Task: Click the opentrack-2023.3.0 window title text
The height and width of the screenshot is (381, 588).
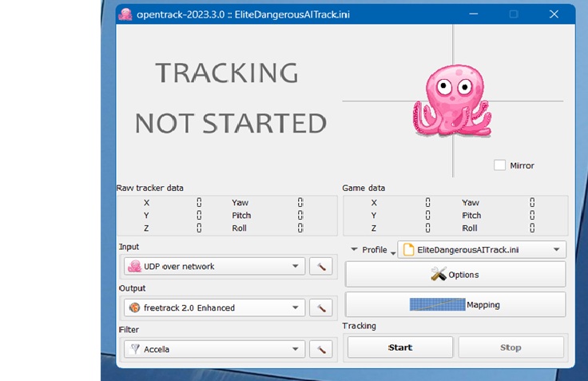Action: pyautogui.click(x=243, y=14)
